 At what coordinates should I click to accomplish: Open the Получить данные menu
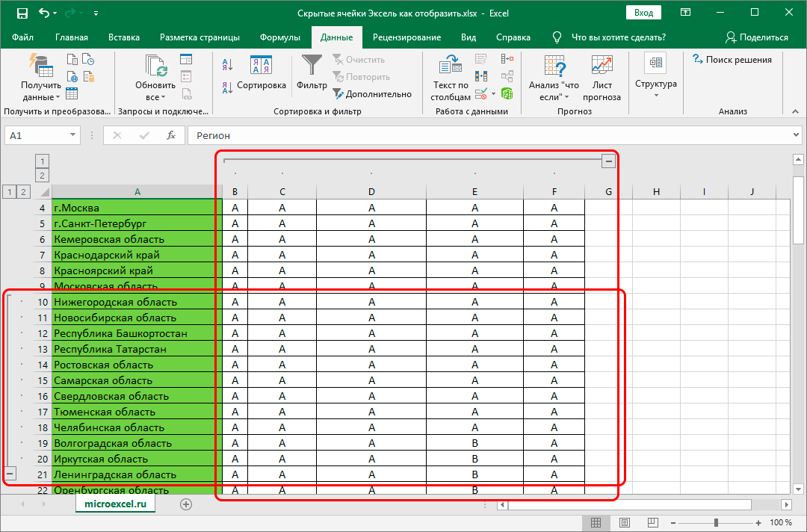pos(40,77)
